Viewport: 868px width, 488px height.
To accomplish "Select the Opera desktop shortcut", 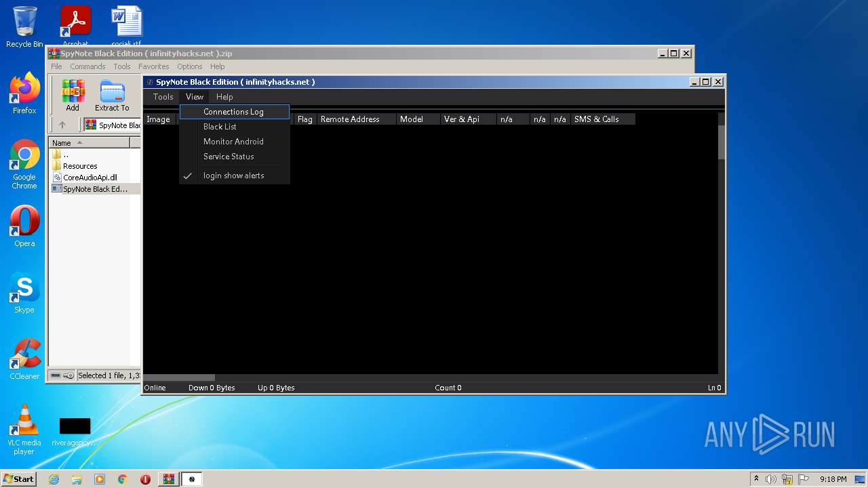I will point(24,226).
